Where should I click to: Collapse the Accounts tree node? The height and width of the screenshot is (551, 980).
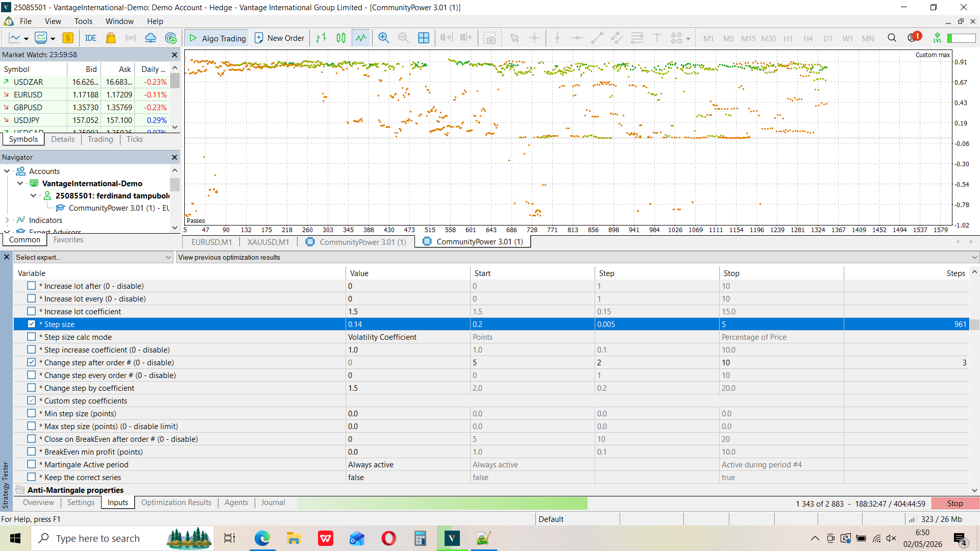tap(7, 171)
